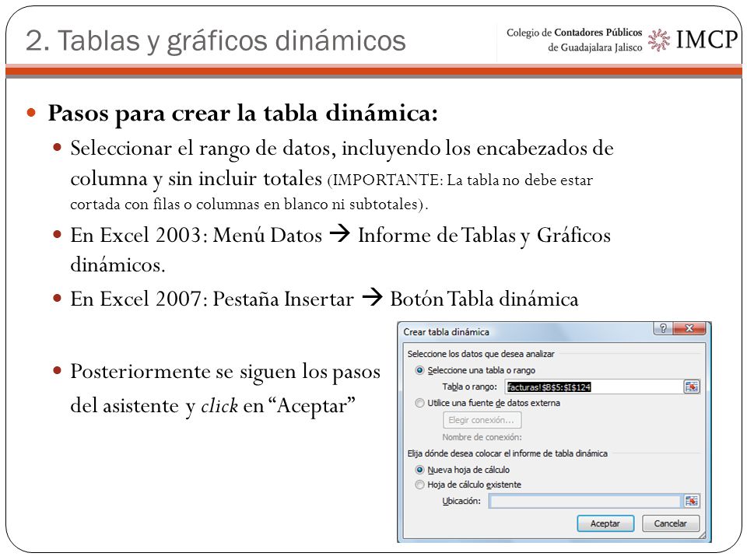Click the 'Nombre de conexión:' label
747x560 pixels.
[482, 437]
